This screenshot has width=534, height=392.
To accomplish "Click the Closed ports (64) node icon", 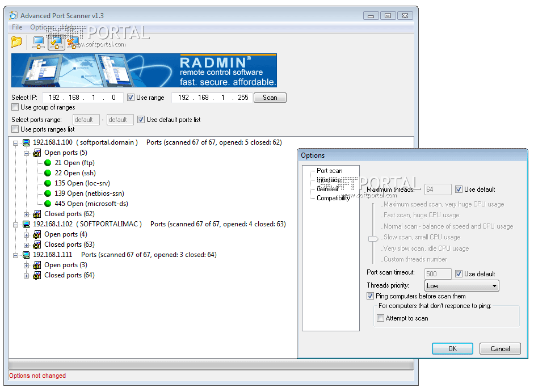I will 37,276.
